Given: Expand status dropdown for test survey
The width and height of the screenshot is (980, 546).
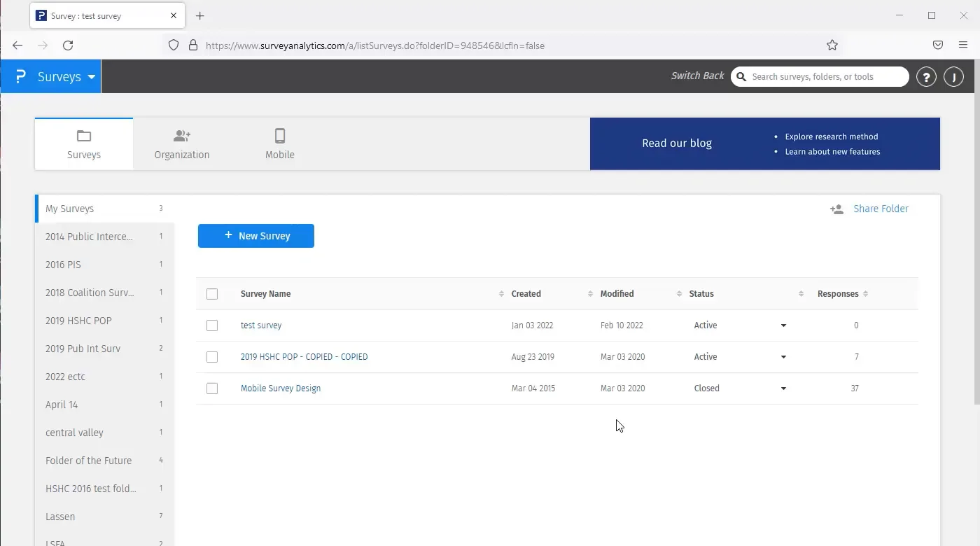Looking at the screenshot, I should coord(783,325).
